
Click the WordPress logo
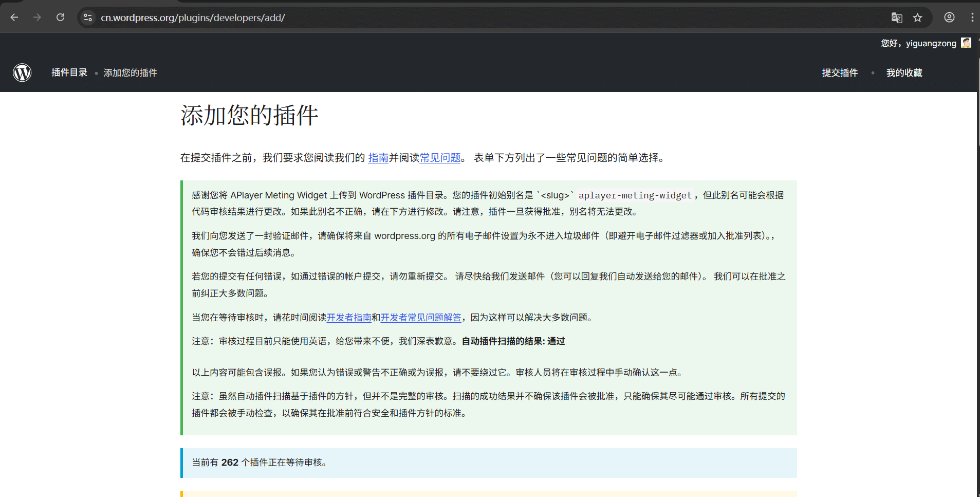22,72
